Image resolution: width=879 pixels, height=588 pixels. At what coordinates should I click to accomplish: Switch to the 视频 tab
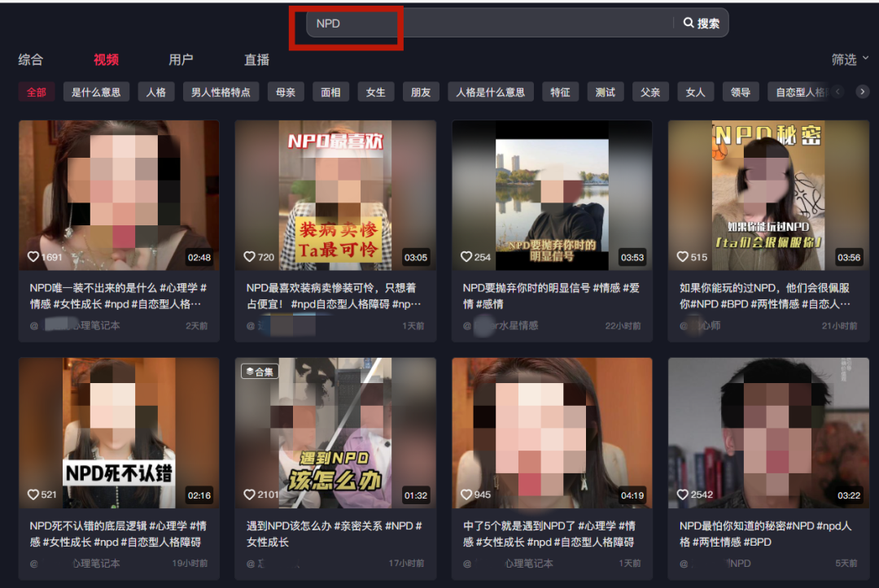click(x=106, y=59)
